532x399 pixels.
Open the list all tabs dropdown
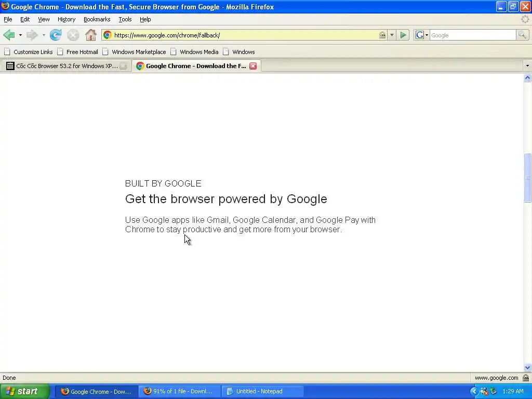(527, 65)
